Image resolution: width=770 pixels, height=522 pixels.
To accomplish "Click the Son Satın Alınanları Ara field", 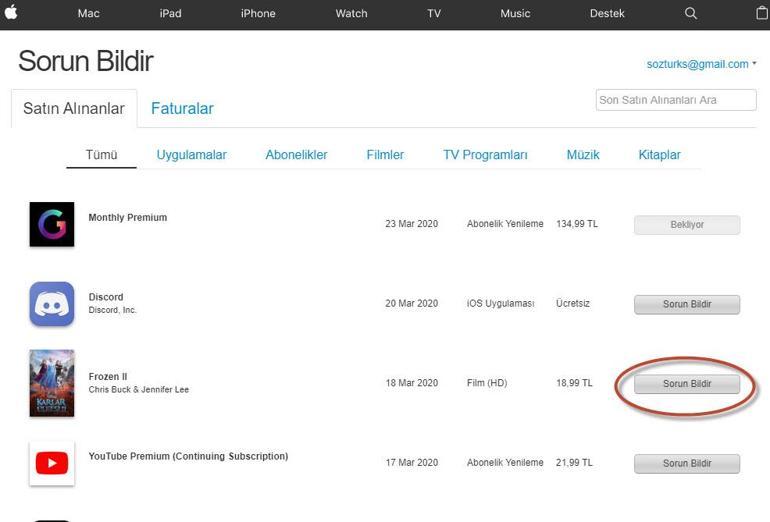I will point(676,100).
